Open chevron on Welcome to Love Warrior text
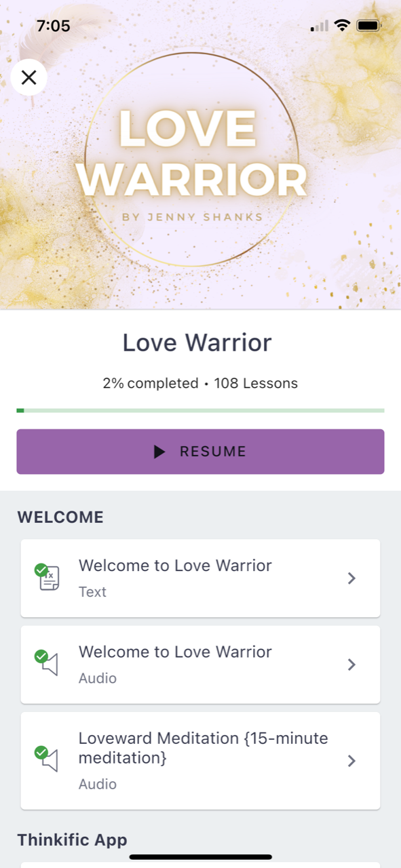The width and height of the screenshot is (401, 868). point(351,578)
